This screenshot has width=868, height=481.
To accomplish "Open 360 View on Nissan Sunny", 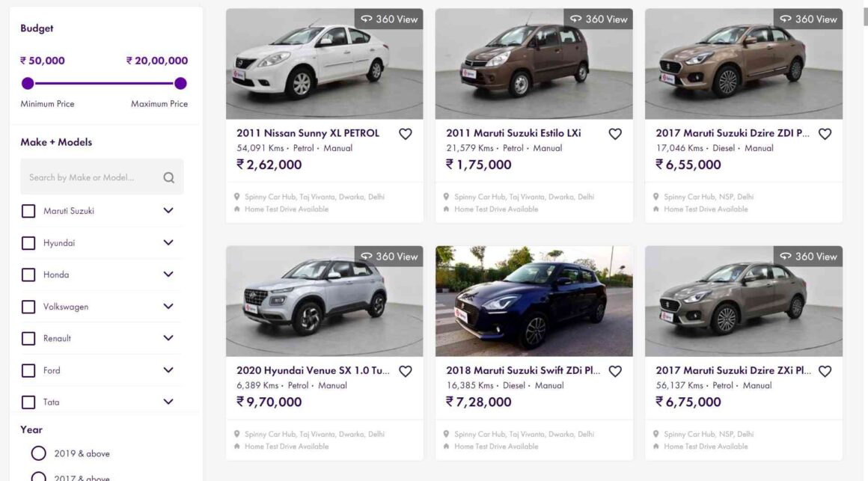I will point(389,19).
